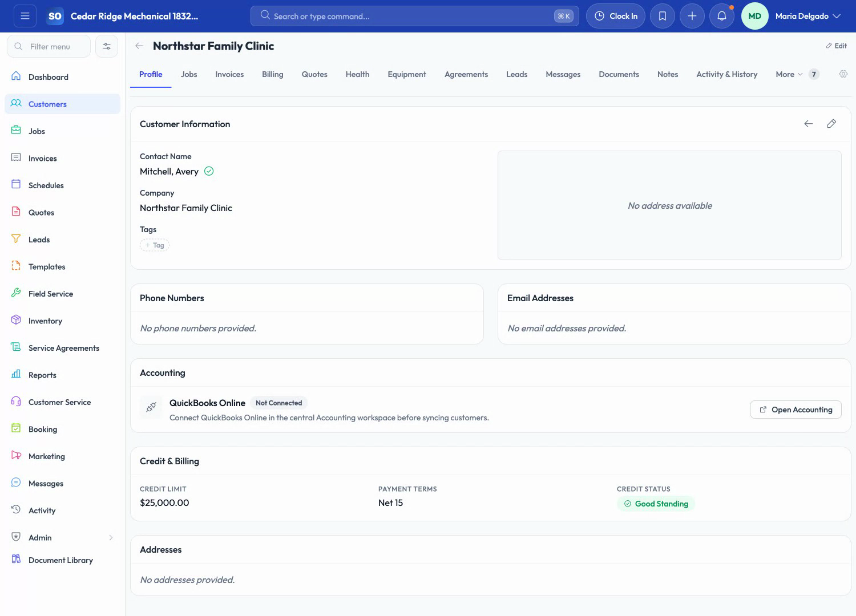Switch to the Agreements tab
Viewport: 856px width, 616px height.
(x=466, y=74)
